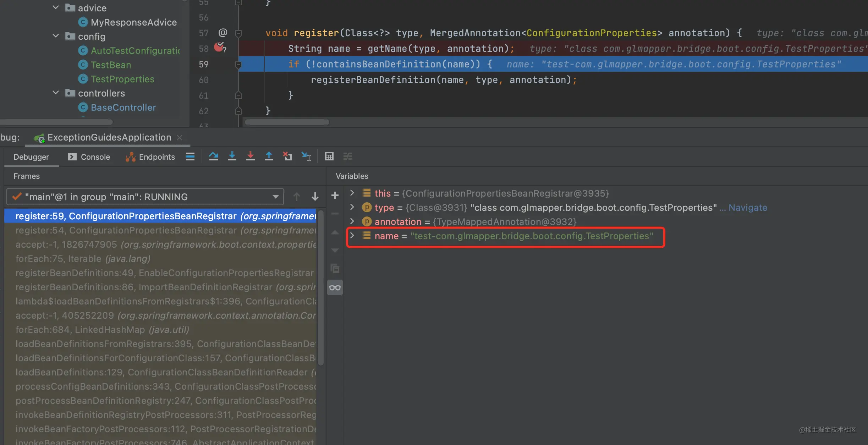Select frame register:54 ConfigurationPropertiesBeanRegistrar
This screenshot has width=868, height=445.
[160, 230]
